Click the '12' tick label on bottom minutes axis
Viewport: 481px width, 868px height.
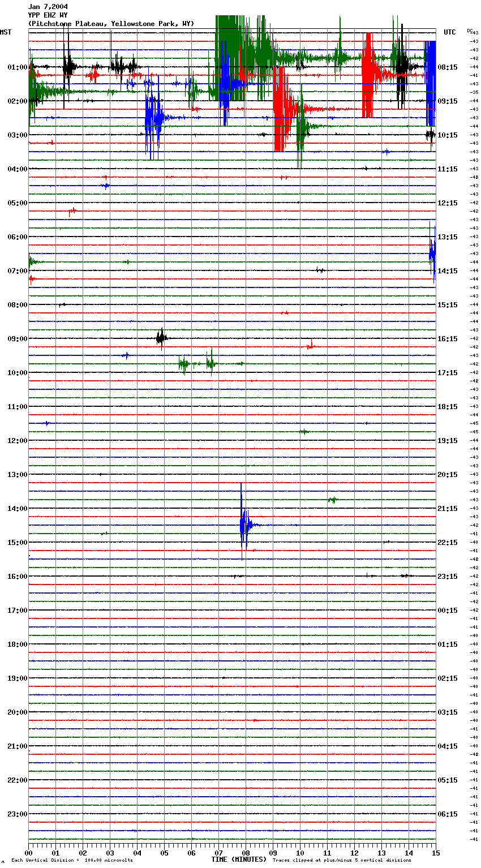(354, 853)
